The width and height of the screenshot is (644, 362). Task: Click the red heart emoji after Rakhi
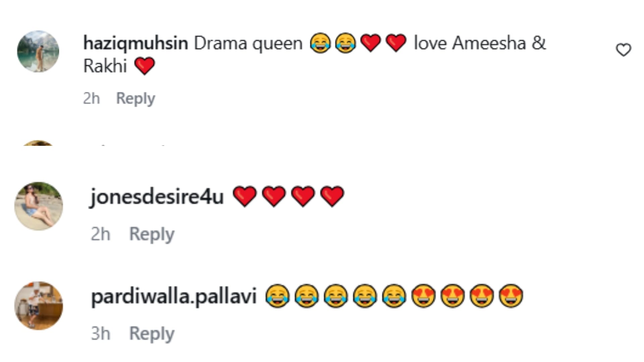(145, 66)
